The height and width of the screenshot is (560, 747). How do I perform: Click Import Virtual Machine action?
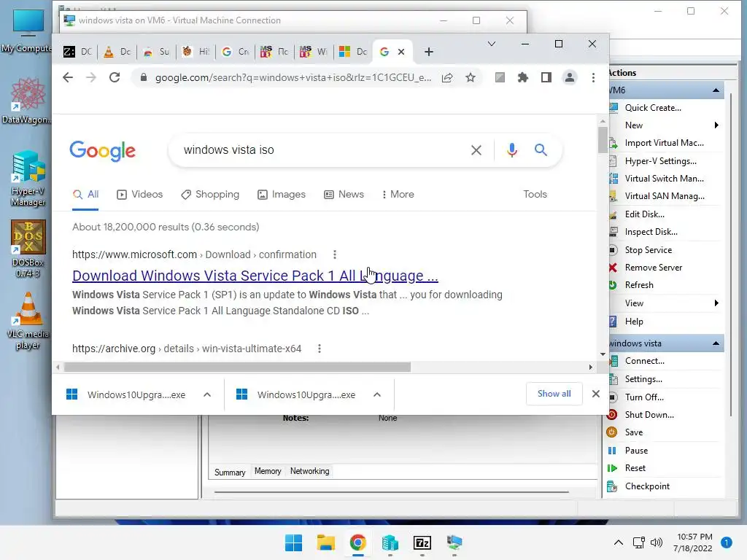click(664, 143)
